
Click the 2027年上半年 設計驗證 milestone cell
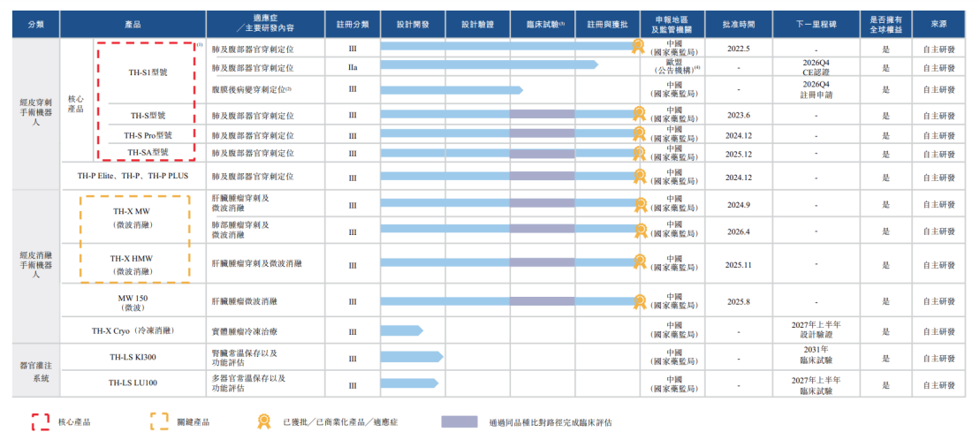coord(817,330)
